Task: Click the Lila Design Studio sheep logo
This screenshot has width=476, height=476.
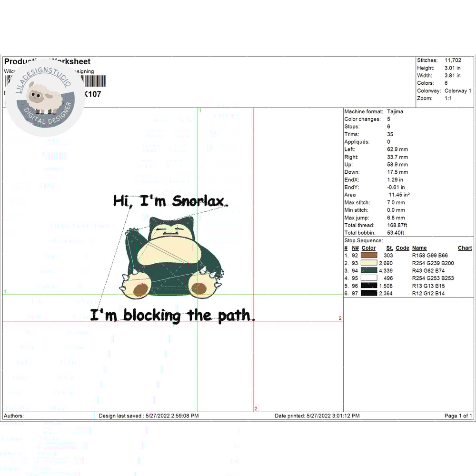Action: [44, 99]
